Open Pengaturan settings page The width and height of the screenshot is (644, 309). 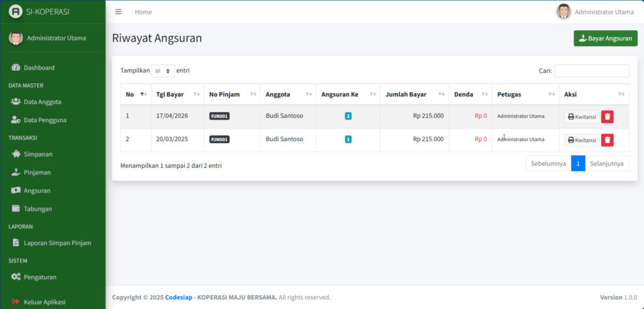pos(40,276)
